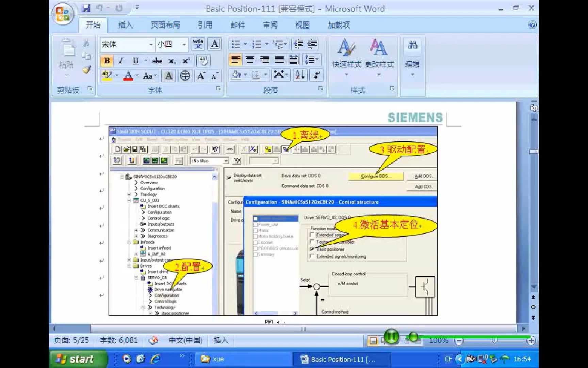Screen dimensions: 588x368
Task: Open the Font dialog launcher
Action: coord(218,89)
